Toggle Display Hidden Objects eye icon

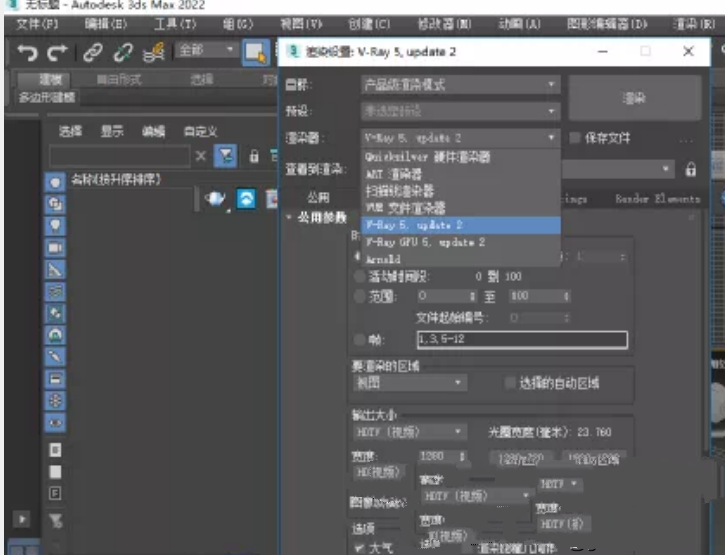click(55, 422)
